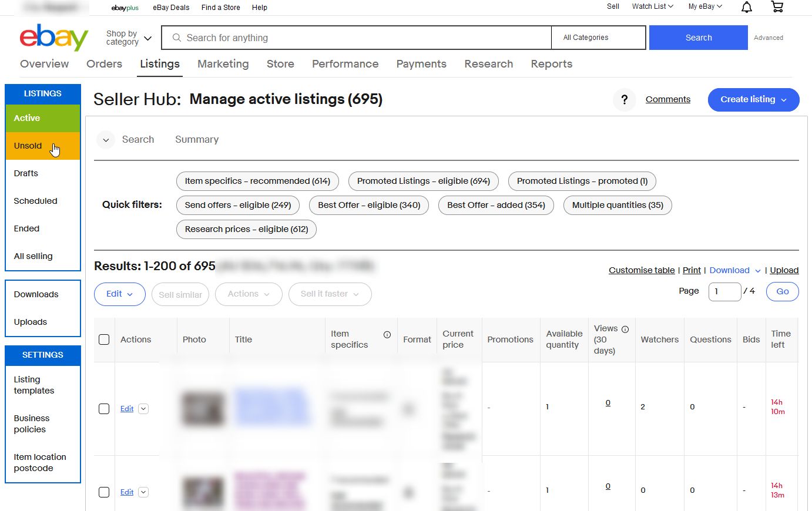Viewport: 812px width, 511px height.
Task: View the shopping cart
Action: point(777,7)
